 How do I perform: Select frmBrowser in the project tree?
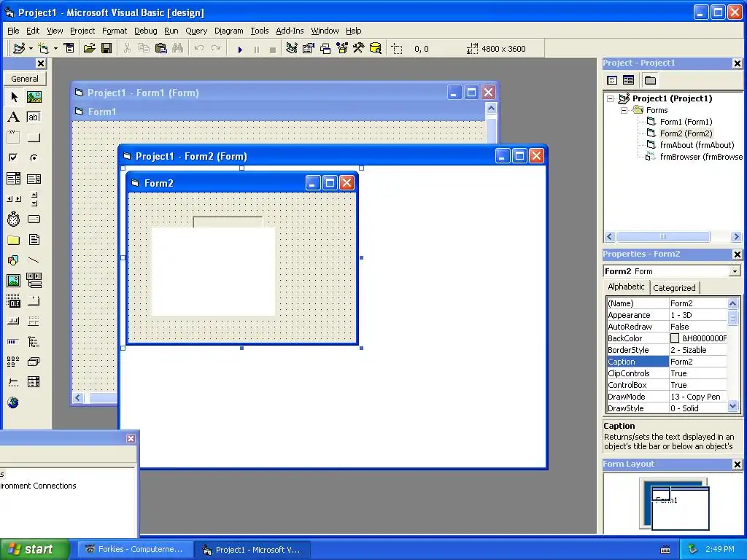click(701, 157)
